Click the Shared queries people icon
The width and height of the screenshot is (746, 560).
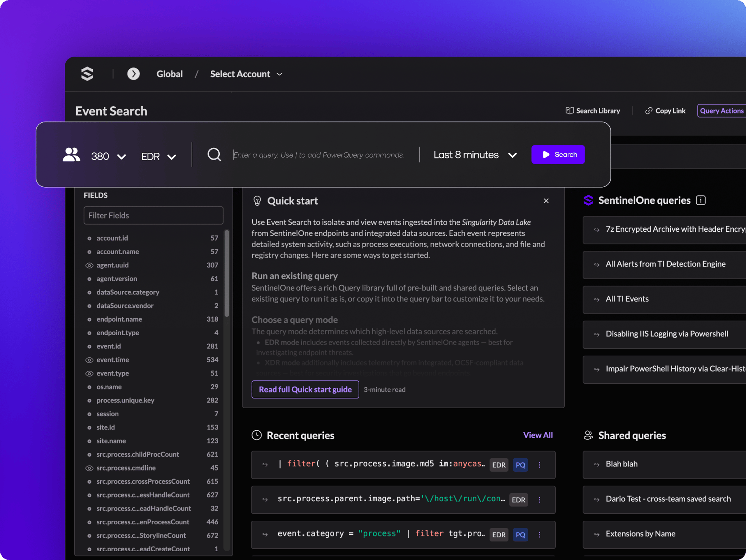[589, 435]
